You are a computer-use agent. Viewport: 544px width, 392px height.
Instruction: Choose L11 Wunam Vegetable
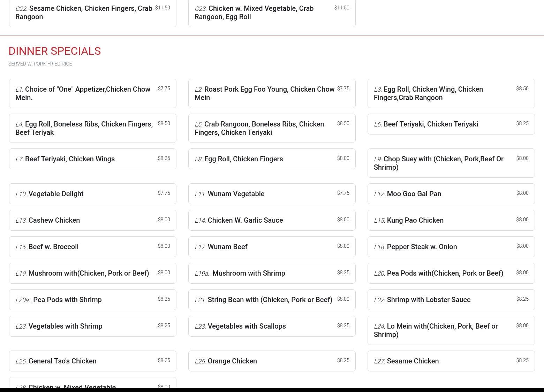pyautogui.click(x=272, y=194)
